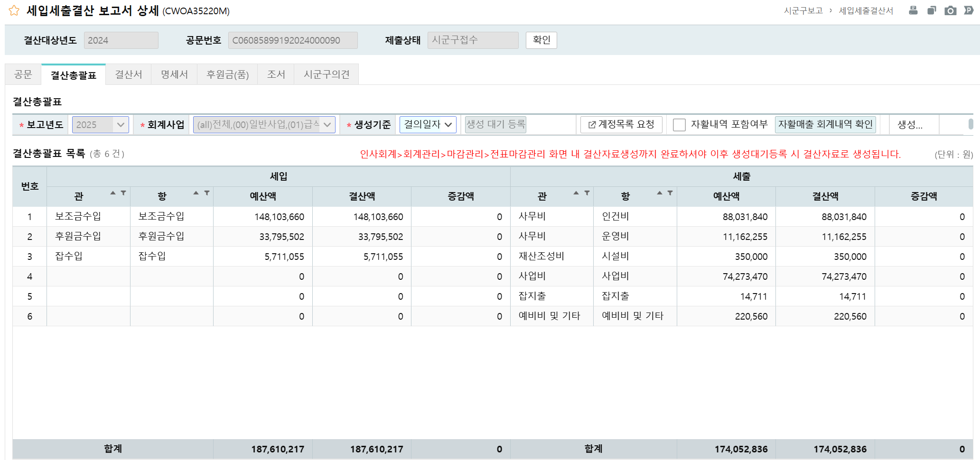Click the favorite star icon beside page title

coord(14,10)
